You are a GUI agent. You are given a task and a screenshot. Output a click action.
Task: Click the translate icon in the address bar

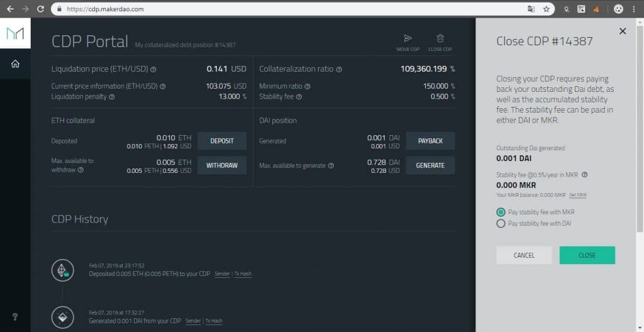pyautogui.click(x=531, y=9)
